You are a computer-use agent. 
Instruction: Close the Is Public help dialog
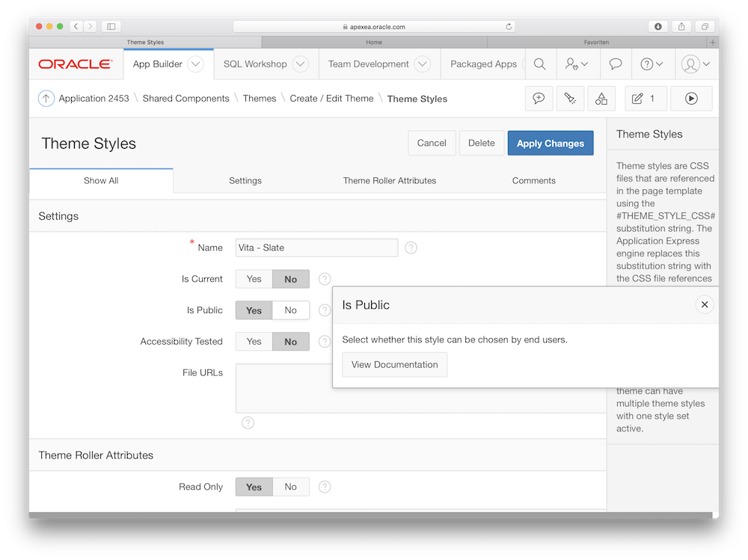coord(704,304)
